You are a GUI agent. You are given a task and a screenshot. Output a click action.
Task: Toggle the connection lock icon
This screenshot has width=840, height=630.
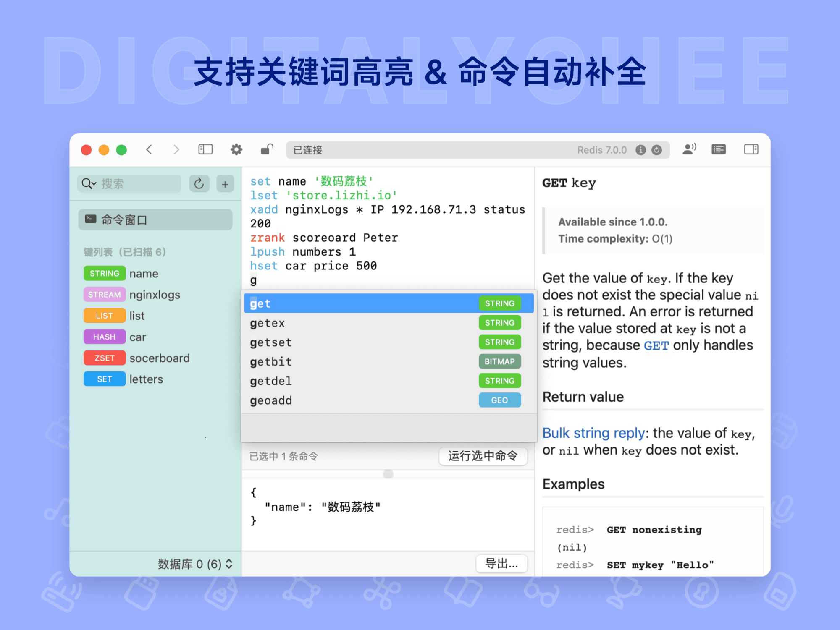(x=266, y=149)
